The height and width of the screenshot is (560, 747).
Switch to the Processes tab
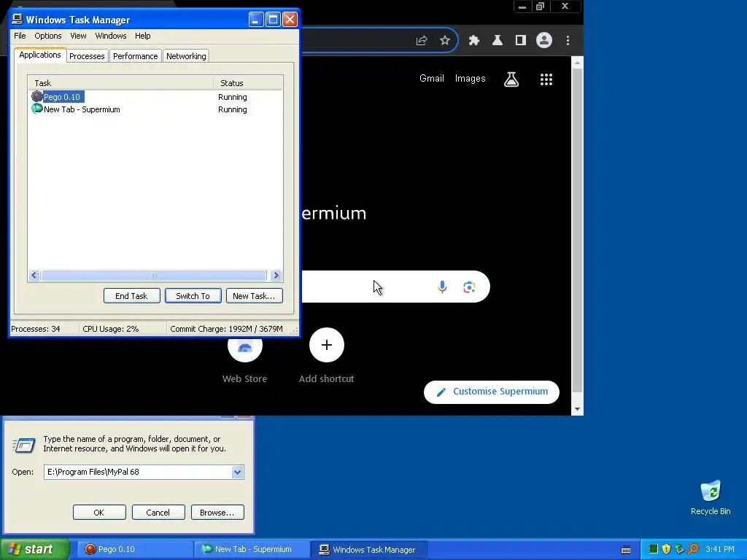pos(87,56)
